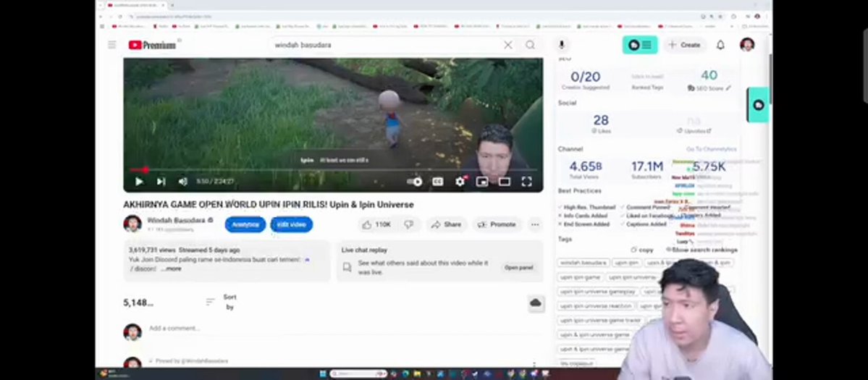Play the paused video
Image resolution: width=868 pixels, height=380 pixels.
pyautogui.click(x=139, y=182)
